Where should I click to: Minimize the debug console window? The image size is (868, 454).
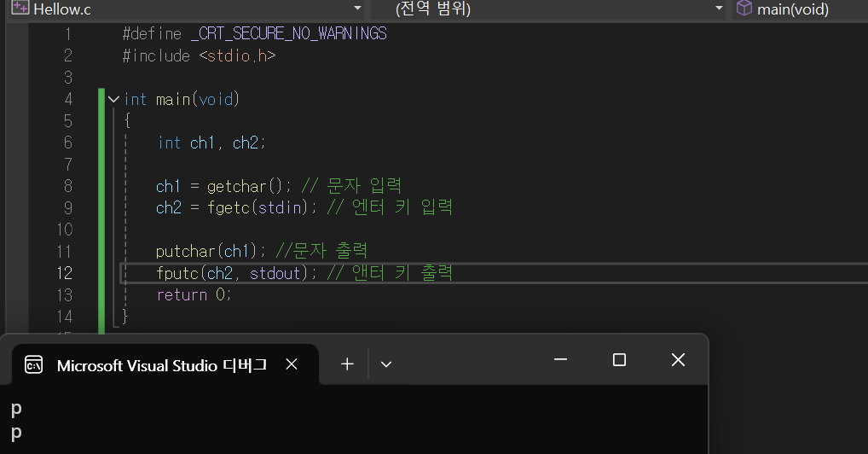[x=560, y=360]
